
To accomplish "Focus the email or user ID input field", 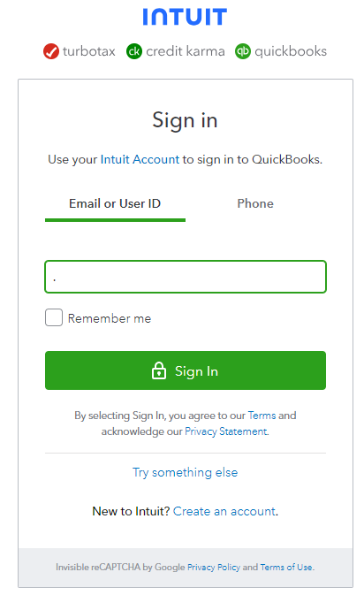I will pos(186,277).
